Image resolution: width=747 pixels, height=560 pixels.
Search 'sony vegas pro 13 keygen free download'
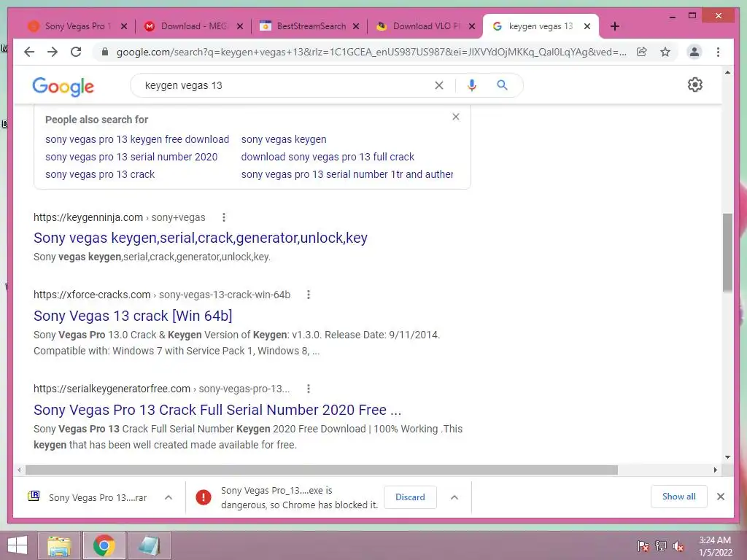tap(137, 139)
